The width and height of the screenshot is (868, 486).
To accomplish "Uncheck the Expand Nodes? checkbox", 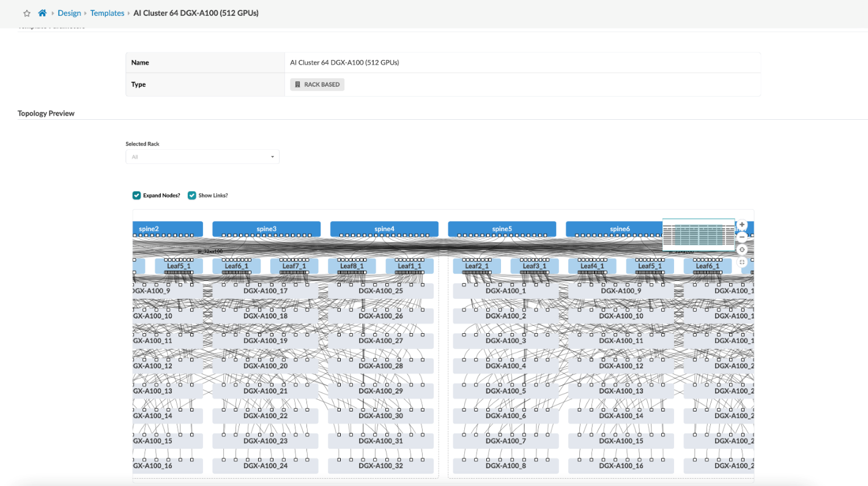I will [x=136, y=196].
